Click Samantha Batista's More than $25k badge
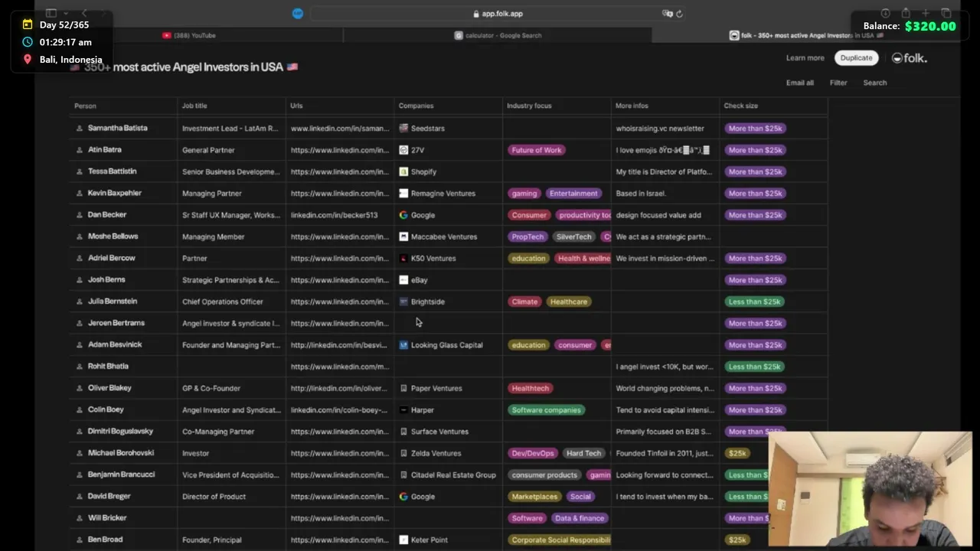Screen dimensions: 980x551 click(x=755, y=129)
